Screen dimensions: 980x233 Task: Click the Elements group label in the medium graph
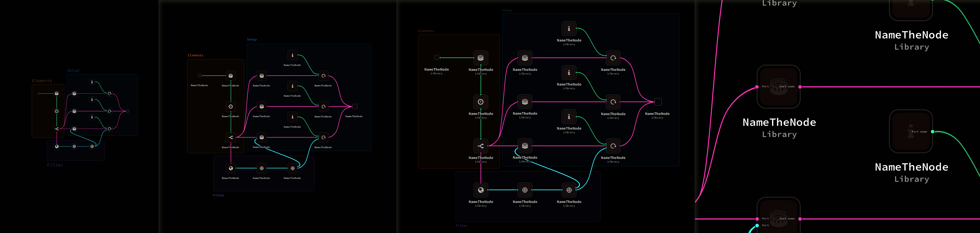coord(196,55)
